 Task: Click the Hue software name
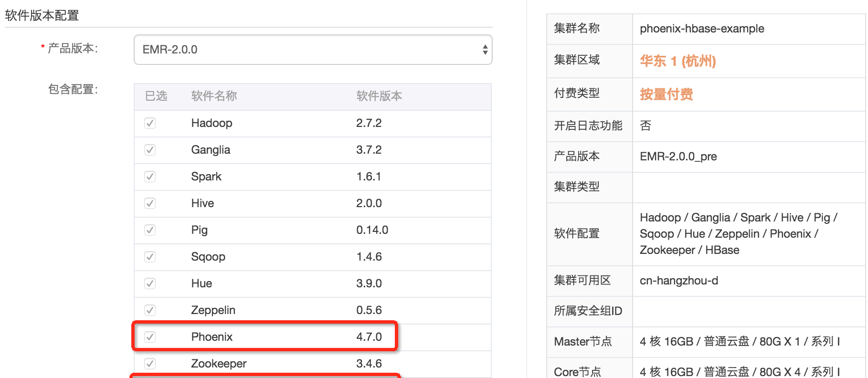[x=201, y=283]
